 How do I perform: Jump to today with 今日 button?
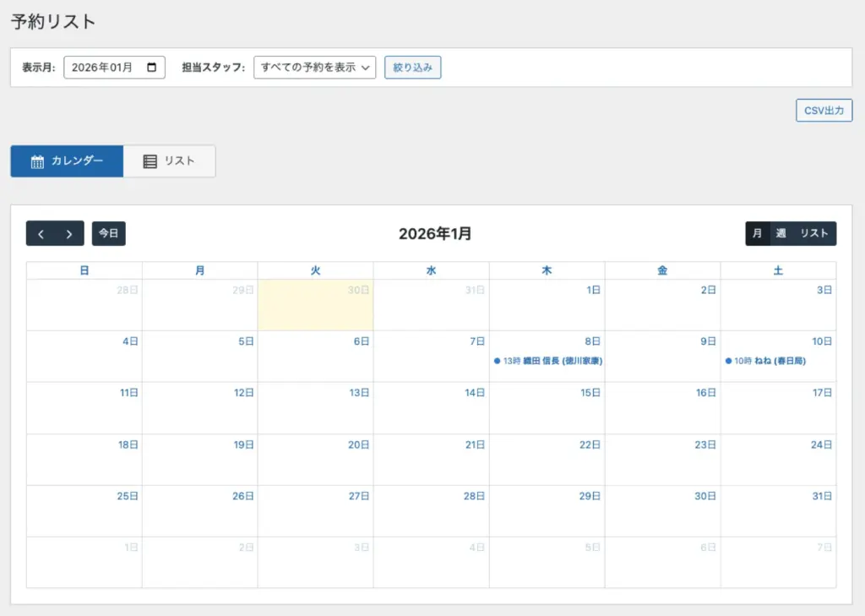tap(108, 234)
